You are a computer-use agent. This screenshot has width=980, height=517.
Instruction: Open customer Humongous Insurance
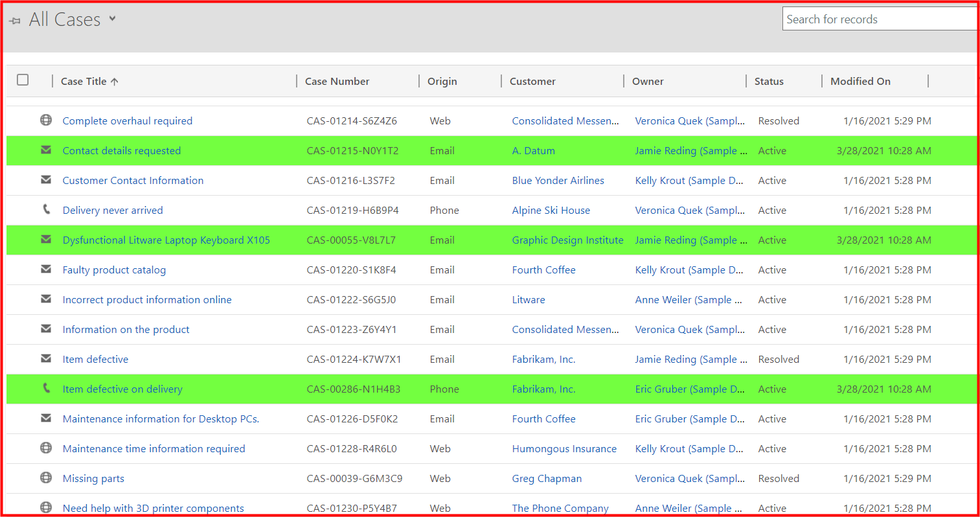point(564,449)
